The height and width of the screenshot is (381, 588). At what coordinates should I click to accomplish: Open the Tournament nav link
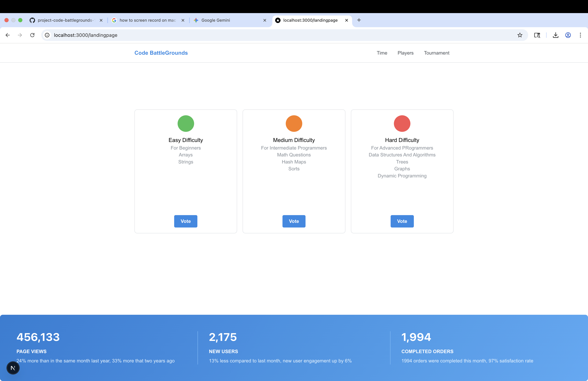point(437,53)
